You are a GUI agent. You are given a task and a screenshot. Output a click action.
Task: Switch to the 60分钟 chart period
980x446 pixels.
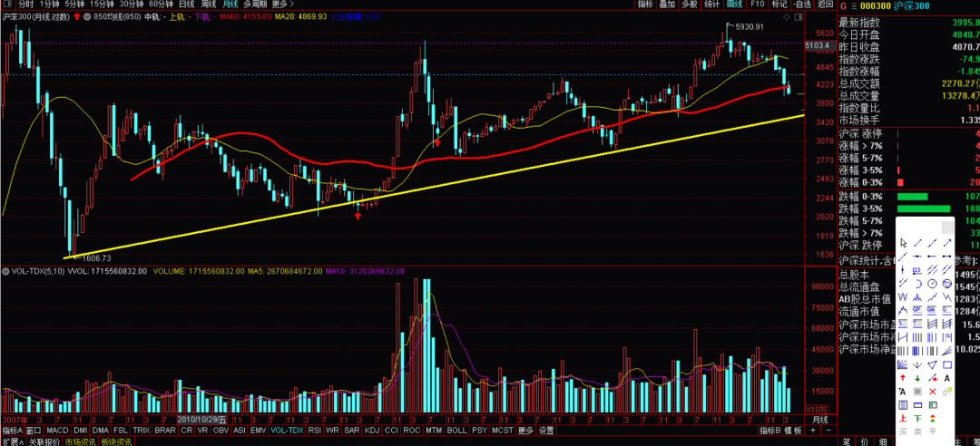(160, 5)
